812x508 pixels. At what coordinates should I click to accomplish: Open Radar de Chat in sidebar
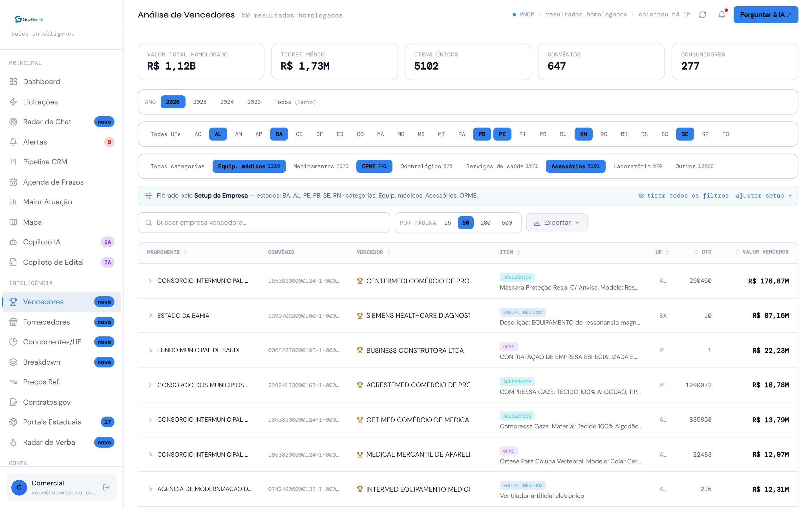pos(62,122)
